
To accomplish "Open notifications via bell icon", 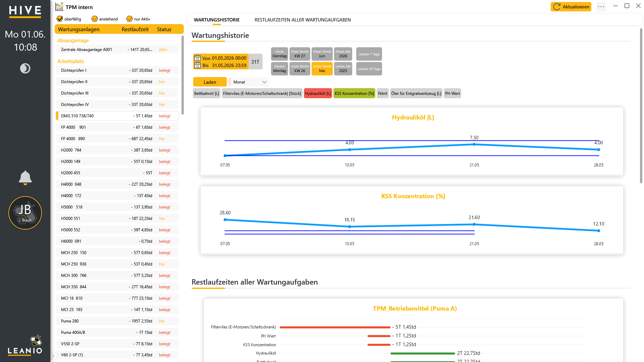I will 25,178.
